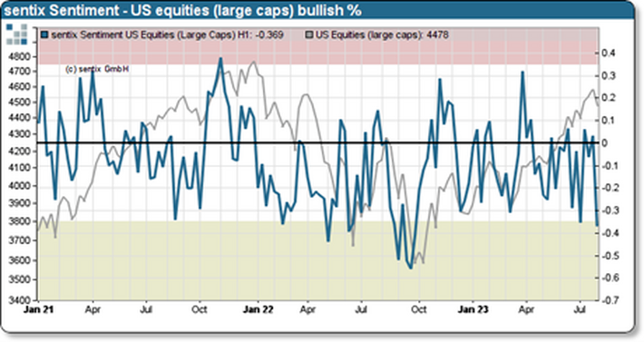Click the left axis value 4600
Screen dimensions: 644x342
click(x=19, y=86)
